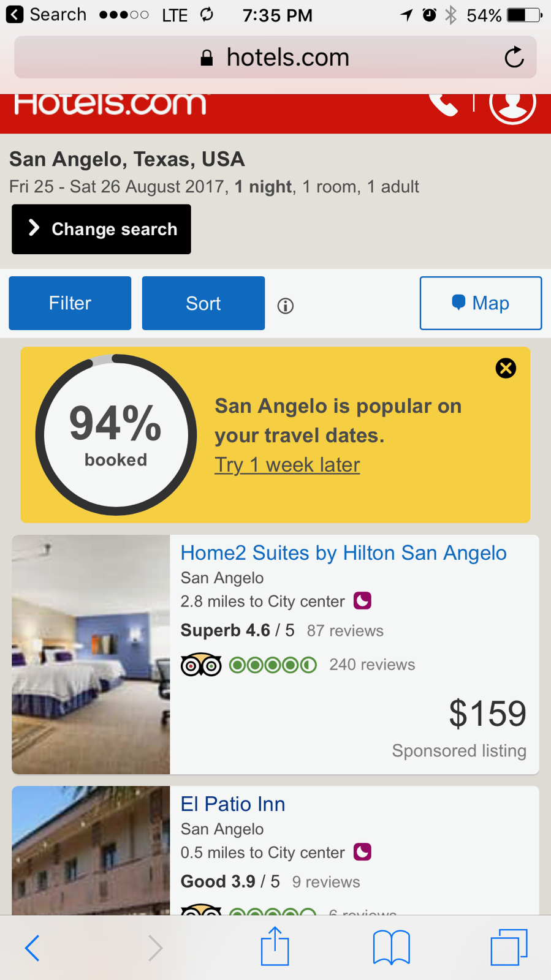Viewport: 551px width, 980px height.
Task: Reload the page with the refresh icon
Action: pos(514,58)
